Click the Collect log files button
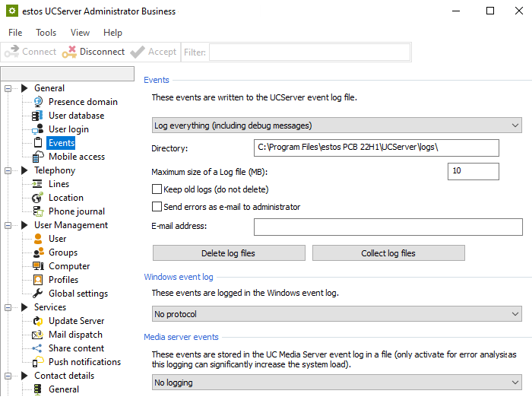 (388, 253)
